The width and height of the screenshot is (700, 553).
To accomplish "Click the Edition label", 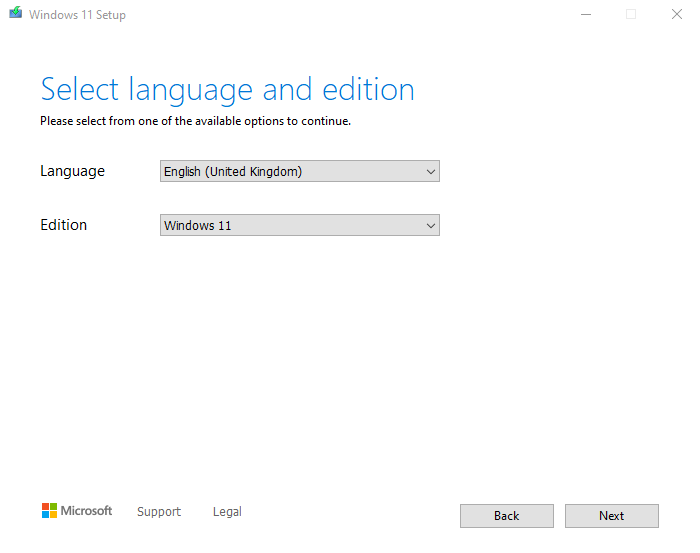I will point(63,225).
